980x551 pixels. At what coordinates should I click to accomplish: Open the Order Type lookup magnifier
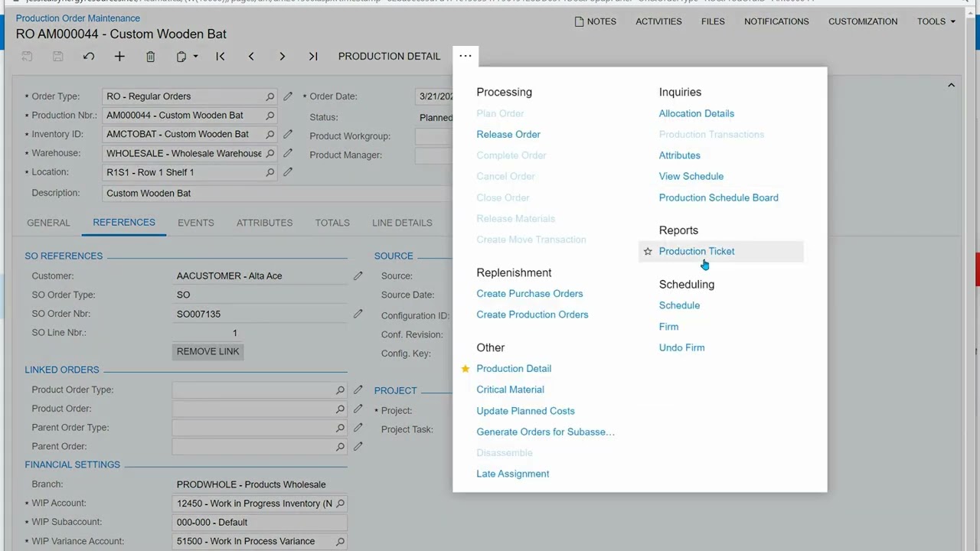pyautogui.click(x=269, y=96)
